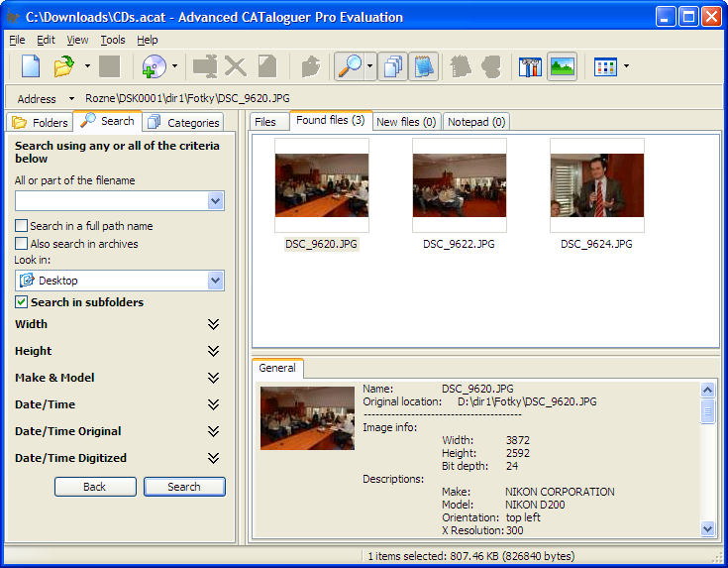Click the greyed-out Forward navigation icon
The height and width of the screenshot is (568, 728).
491,66
